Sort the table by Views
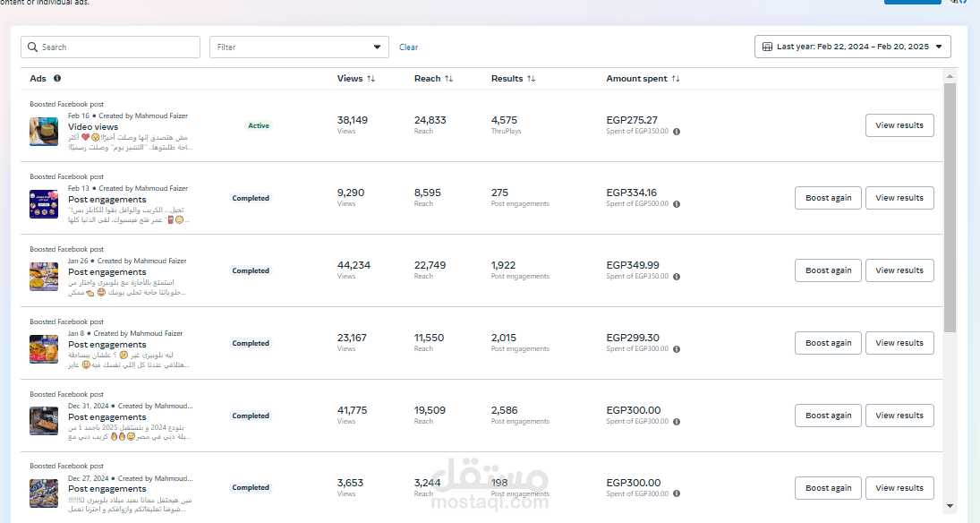 coord(371,79)
